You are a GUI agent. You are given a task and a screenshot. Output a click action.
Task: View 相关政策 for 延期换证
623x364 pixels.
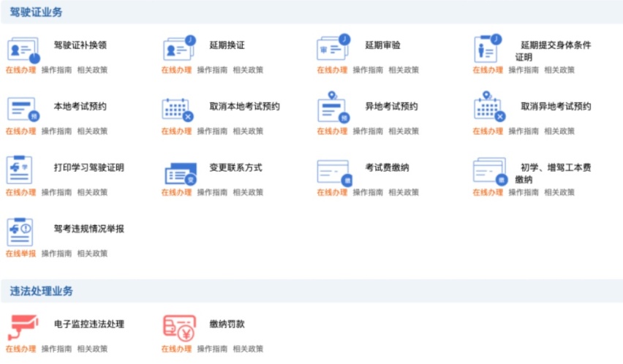248,70
